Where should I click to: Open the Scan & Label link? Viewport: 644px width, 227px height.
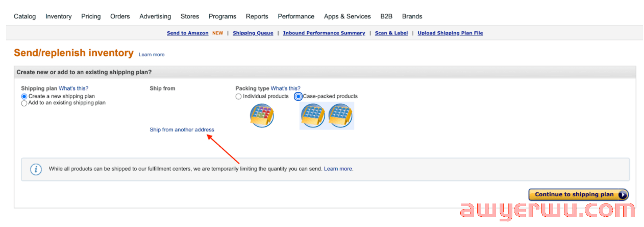pos(391,33)
